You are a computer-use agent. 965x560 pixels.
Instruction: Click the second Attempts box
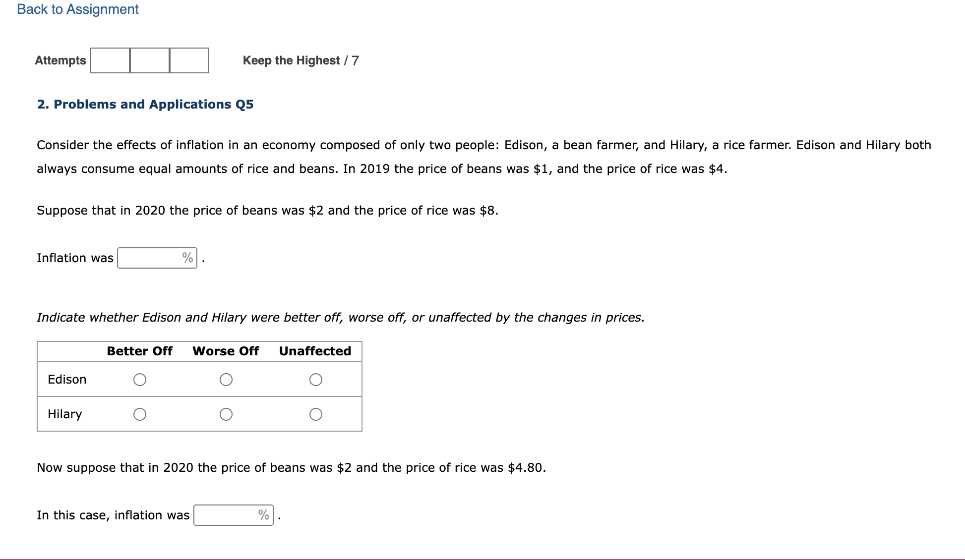pyautogui.click(x=149, y=60)
